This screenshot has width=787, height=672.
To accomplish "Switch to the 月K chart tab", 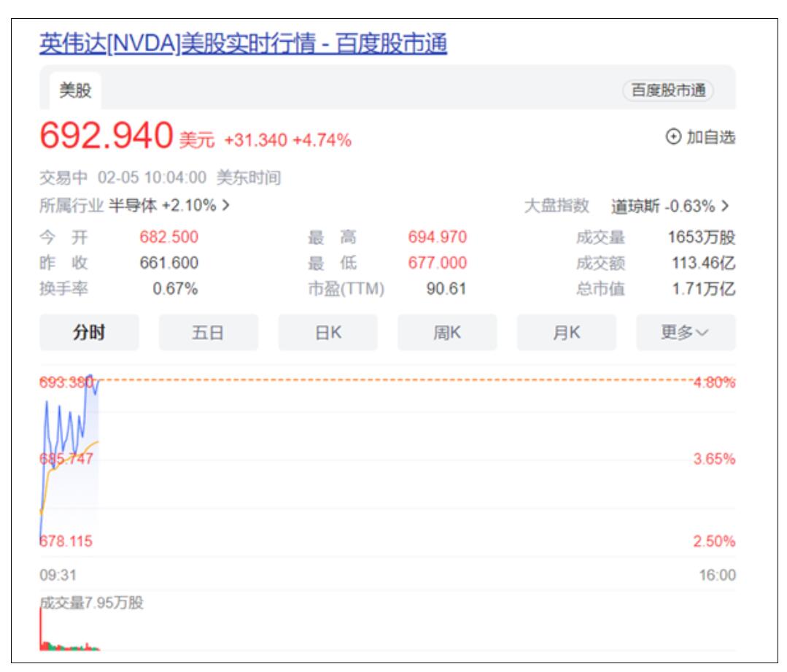I will coord(567,333).
